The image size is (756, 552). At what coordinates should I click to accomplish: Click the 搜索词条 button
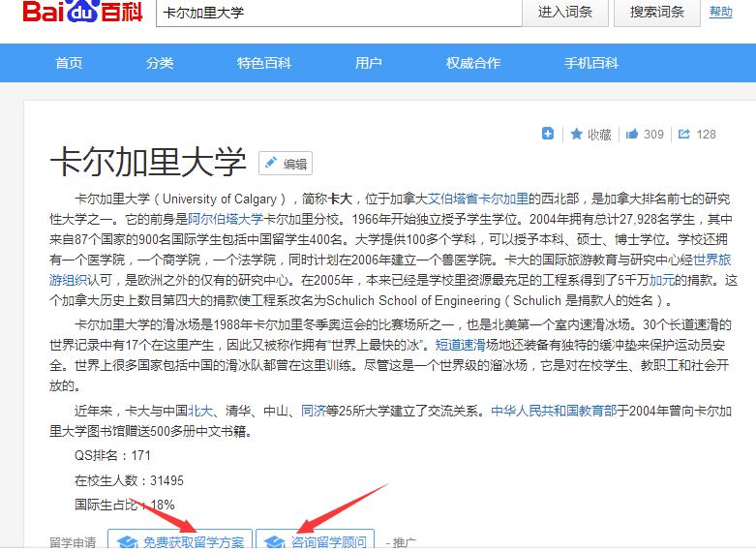point(656,13)
